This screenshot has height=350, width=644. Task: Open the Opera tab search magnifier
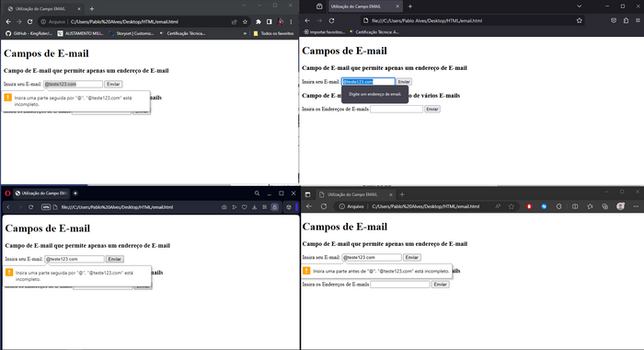click(257, 193)
